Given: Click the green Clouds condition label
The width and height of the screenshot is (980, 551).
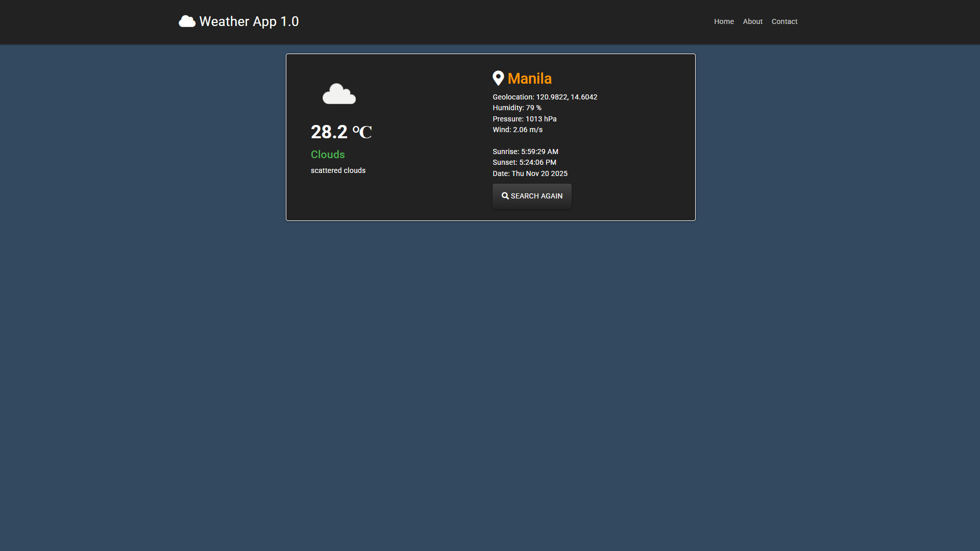Looking at the screenshot, I should (x=328, y=155).
